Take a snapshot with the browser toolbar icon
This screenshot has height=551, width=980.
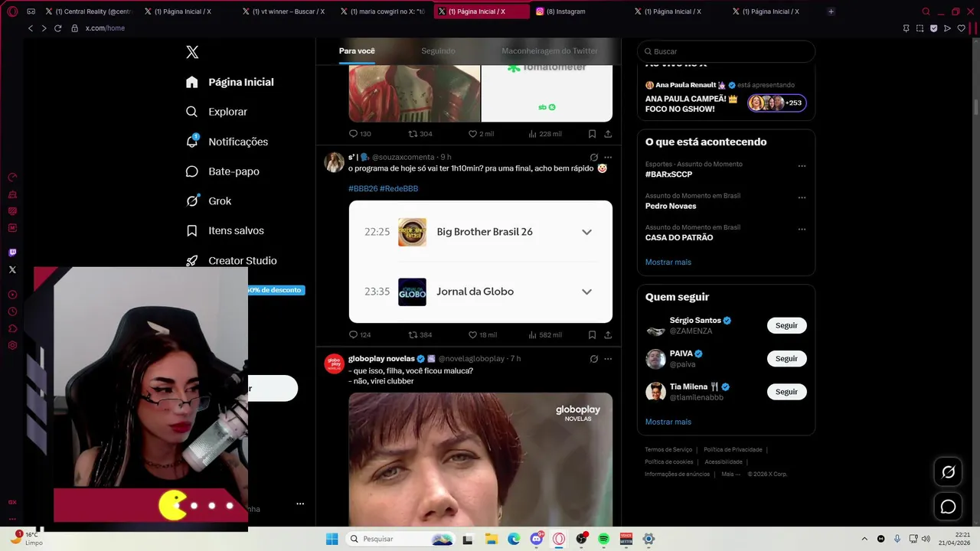(x=920, y=28)
